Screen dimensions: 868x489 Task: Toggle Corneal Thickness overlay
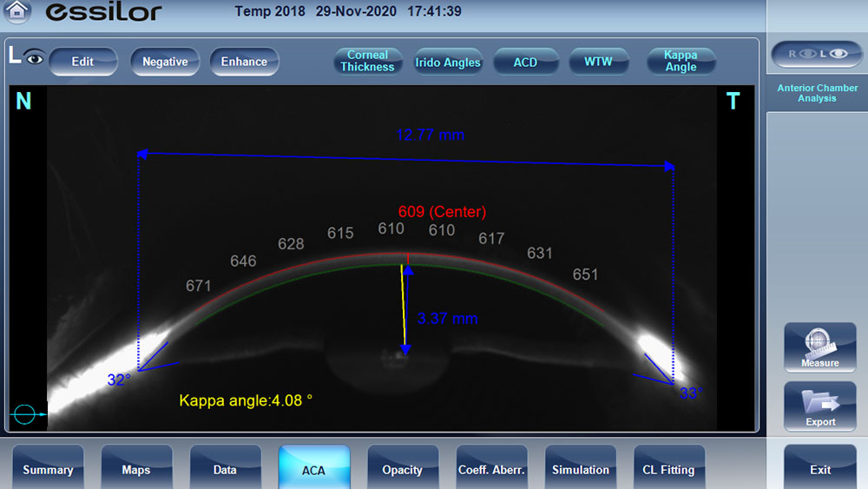367,61
